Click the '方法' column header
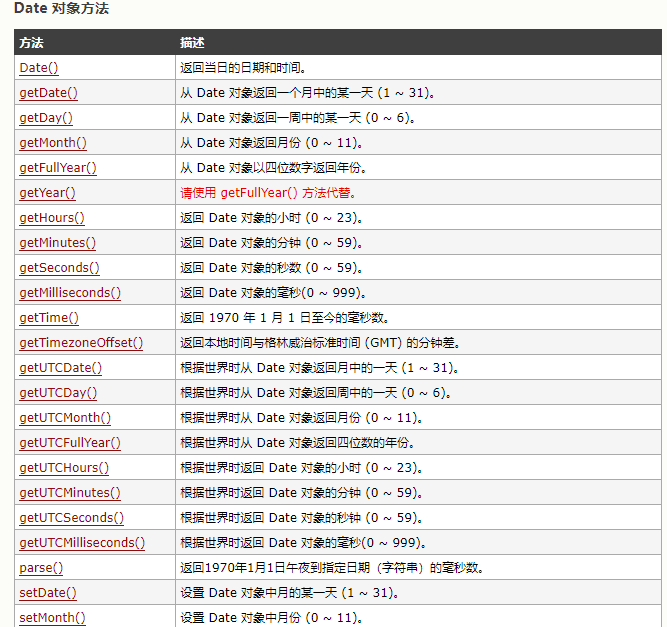 tap(31, 43)
